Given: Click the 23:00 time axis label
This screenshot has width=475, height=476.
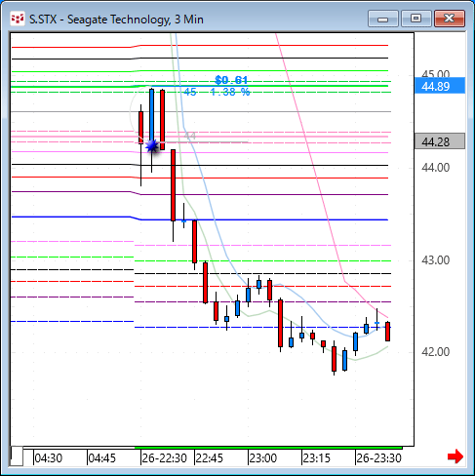Looking at the screenshot, I should click(263, 458).
